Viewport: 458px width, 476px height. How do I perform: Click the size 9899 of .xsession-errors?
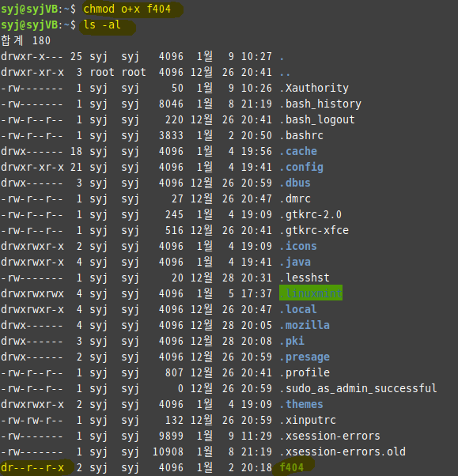click(x=172, y=436)
